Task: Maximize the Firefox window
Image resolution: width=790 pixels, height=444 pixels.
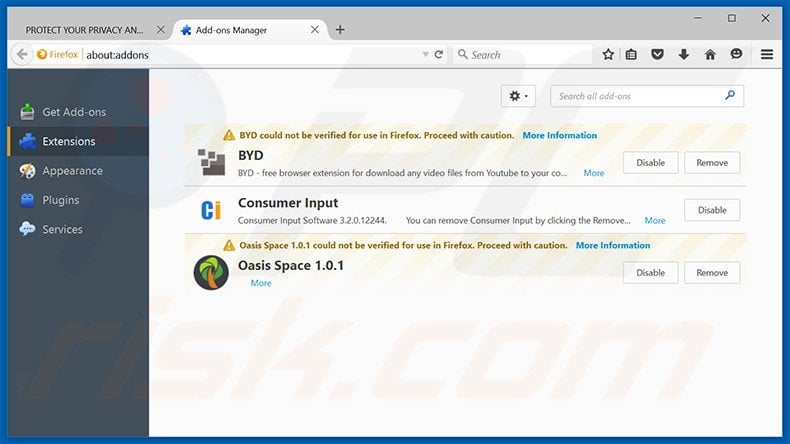Action: coord(731,18)
